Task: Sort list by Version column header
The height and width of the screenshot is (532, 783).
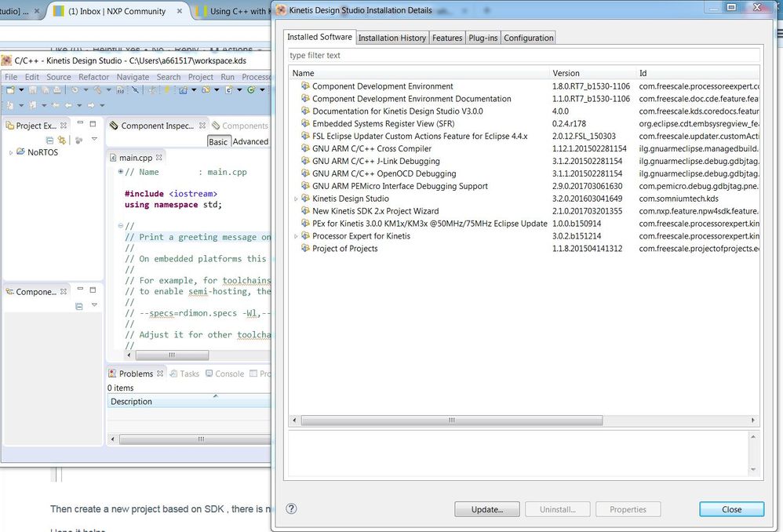Action: 592,73
